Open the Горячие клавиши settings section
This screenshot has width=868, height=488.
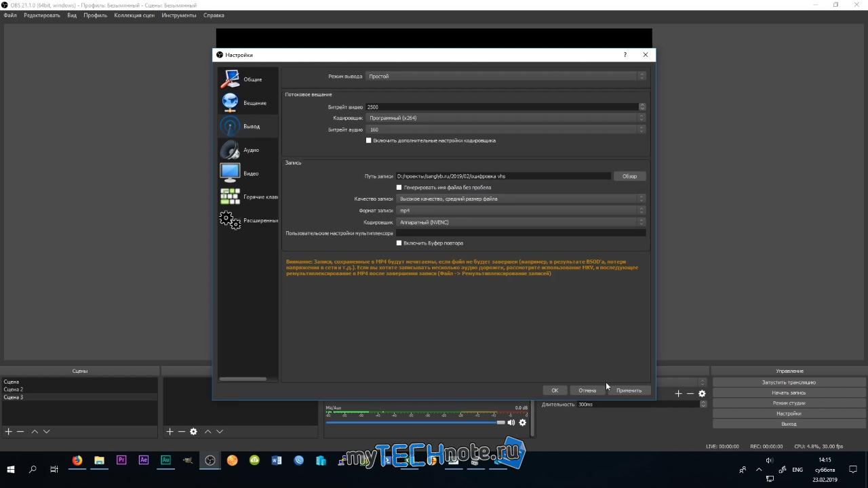point(248,197)
